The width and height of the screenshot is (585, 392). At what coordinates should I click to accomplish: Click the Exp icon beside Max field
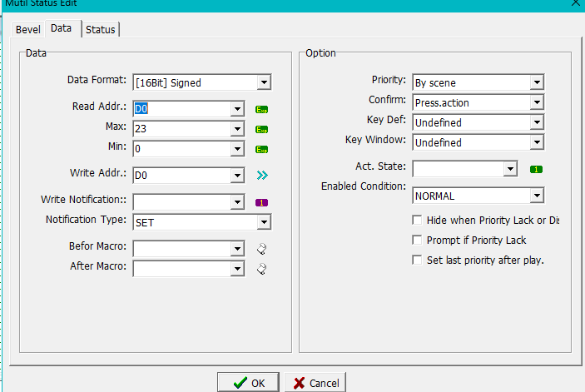coord(261,129)
